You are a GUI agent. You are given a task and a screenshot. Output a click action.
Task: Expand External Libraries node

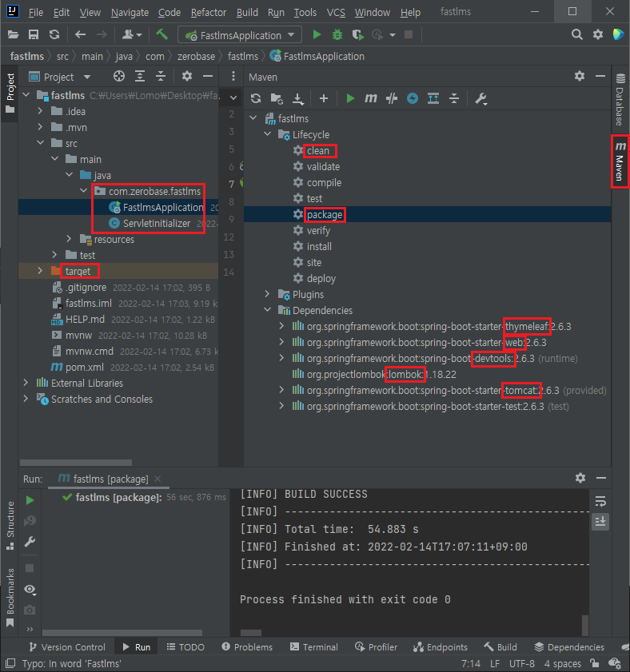pyautogui.click(x=26, y=382)
